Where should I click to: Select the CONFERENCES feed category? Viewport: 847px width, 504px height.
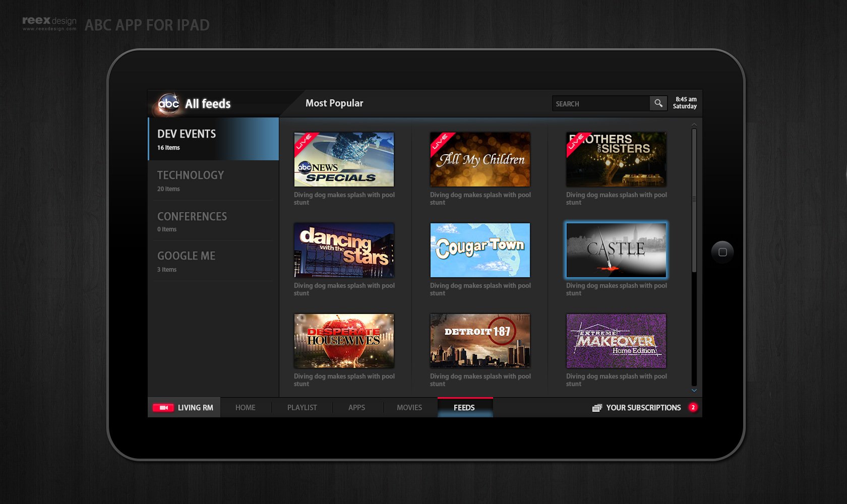pos(213,221)
